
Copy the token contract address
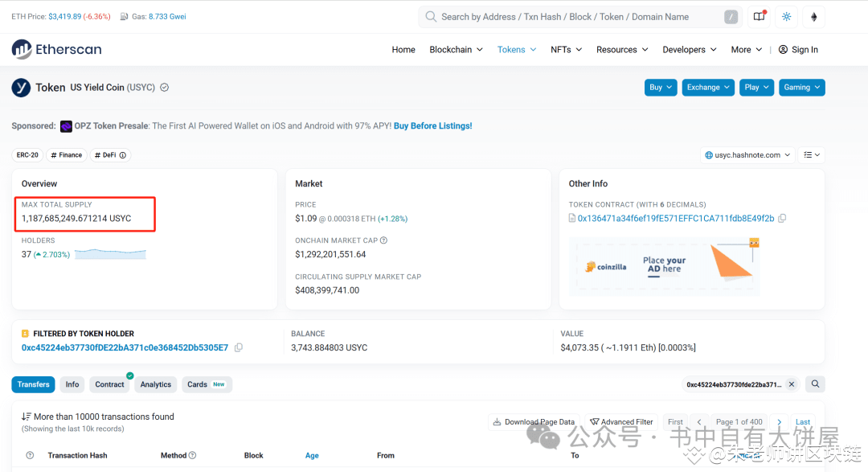click(x=782, y=218)
